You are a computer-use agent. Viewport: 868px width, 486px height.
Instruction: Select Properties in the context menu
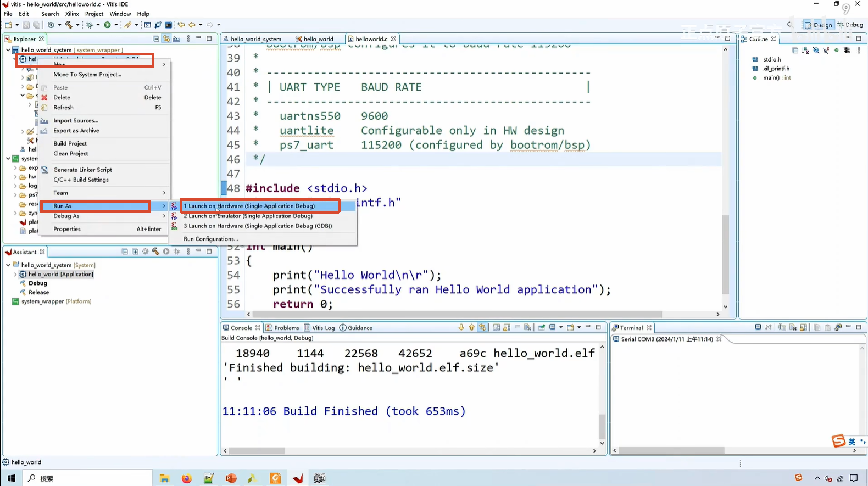tap(104, 229)
